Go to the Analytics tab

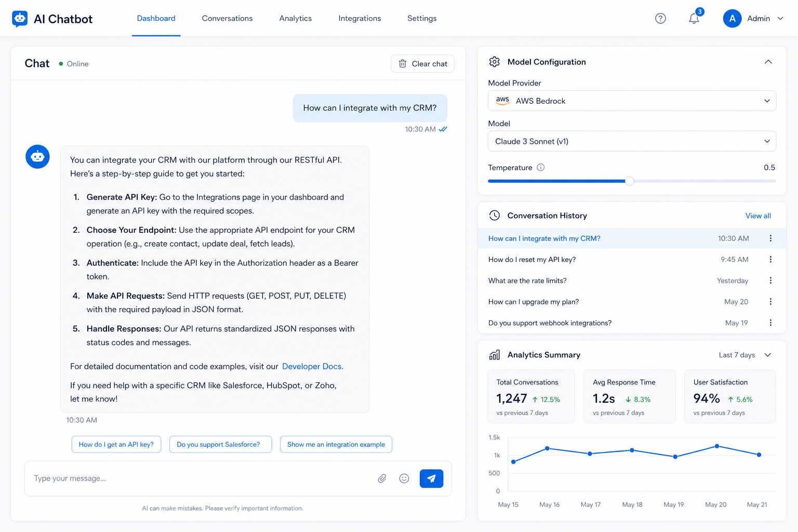[296, 19]
